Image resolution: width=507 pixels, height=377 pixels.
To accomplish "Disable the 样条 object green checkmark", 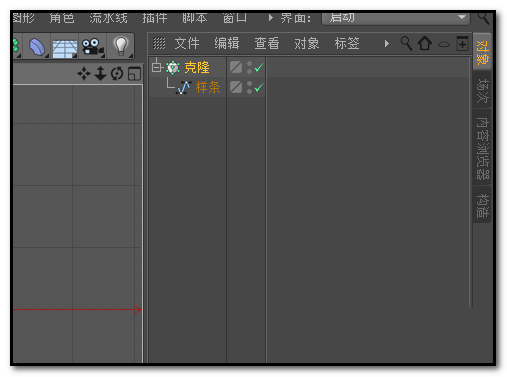I will pyautogui.click(x=259, y=88).
